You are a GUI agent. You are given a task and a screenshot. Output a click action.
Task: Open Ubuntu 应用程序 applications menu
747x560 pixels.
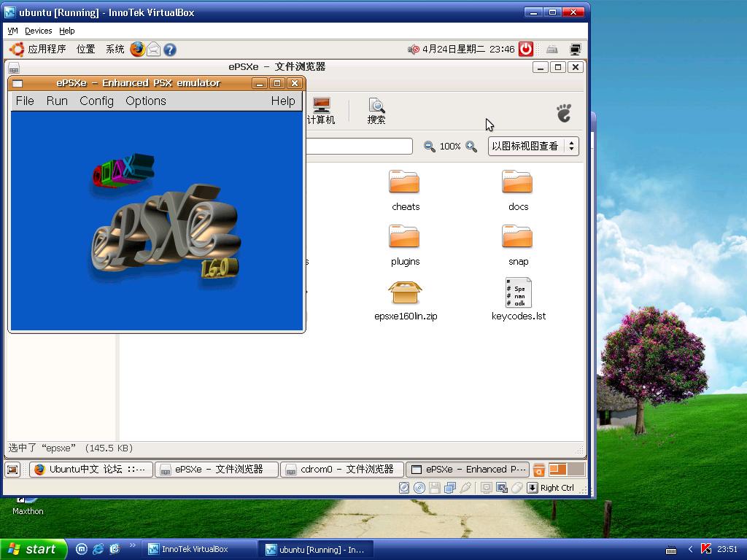point(47,49)
